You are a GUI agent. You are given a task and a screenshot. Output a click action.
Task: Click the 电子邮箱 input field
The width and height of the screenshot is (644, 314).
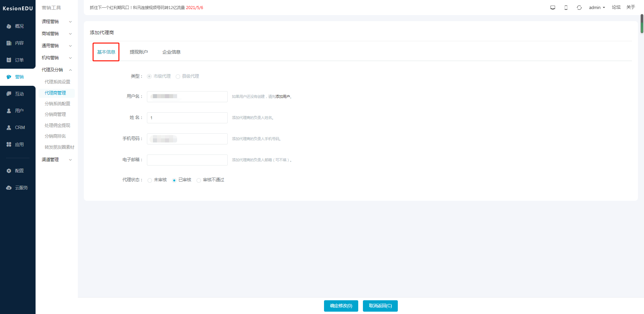pos(187,160)
